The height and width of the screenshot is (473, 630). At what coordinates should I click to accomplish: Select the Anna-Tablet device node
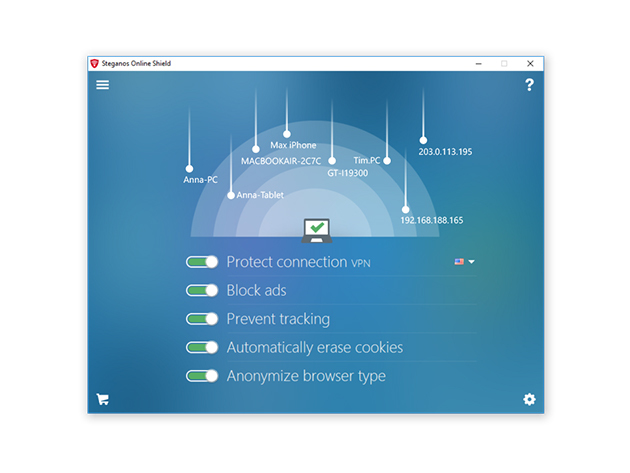231,195
